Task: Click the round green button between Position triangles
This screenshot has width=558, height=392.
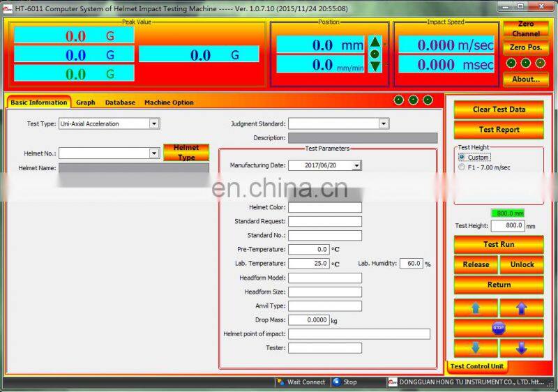Action: pos(375,54)
